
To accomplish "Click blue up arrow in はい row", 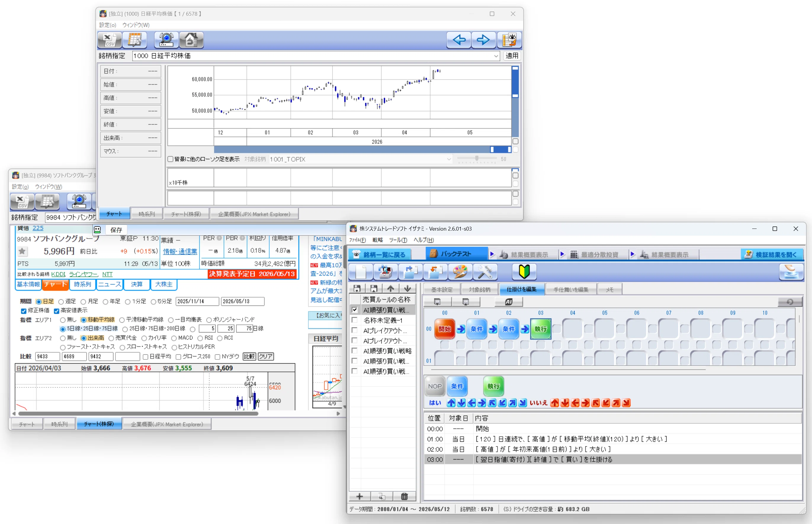I will coord(451,403).
